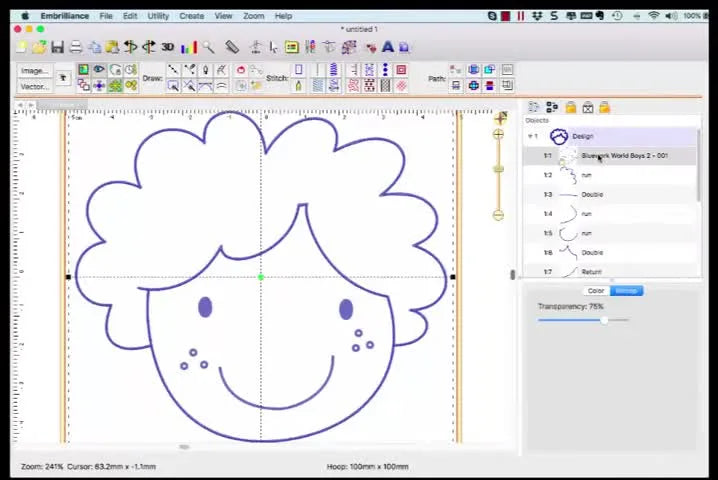Print the design with the printer icon
Viewport: 718px width, 480px height.
[x=76, y=47]
